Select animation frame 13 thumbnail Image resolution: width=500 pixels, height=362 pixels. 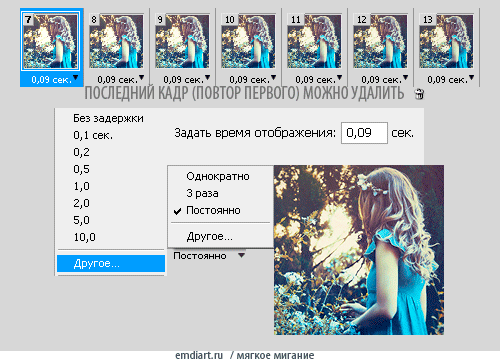point(446,41)
